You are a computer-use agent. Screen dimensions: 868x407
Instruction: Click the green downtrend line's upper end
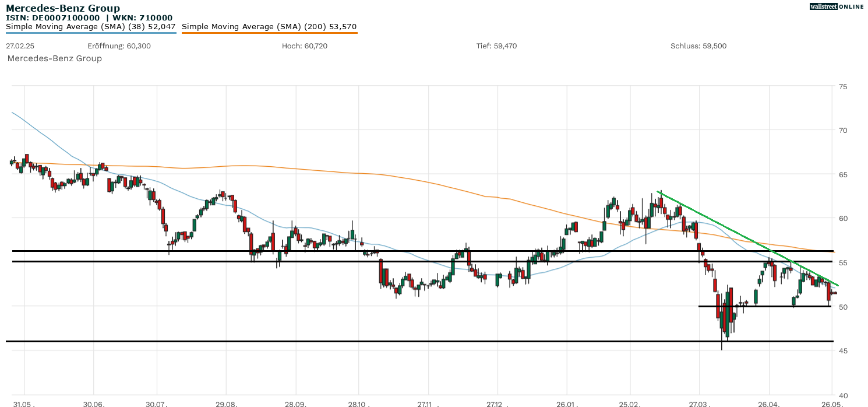(x=659, y=192)
